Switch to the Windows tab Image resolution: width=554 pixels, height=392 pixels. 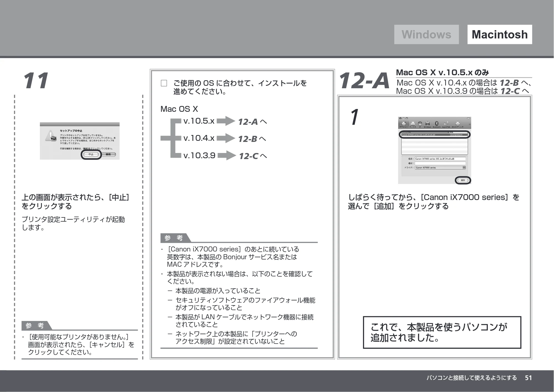426,35
